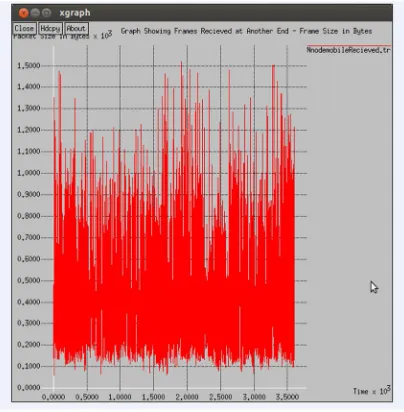The width and height of the screenshot is (404, 412).
Task: Click y-axis value 0.1000
Action: click(x=29, y=366)
